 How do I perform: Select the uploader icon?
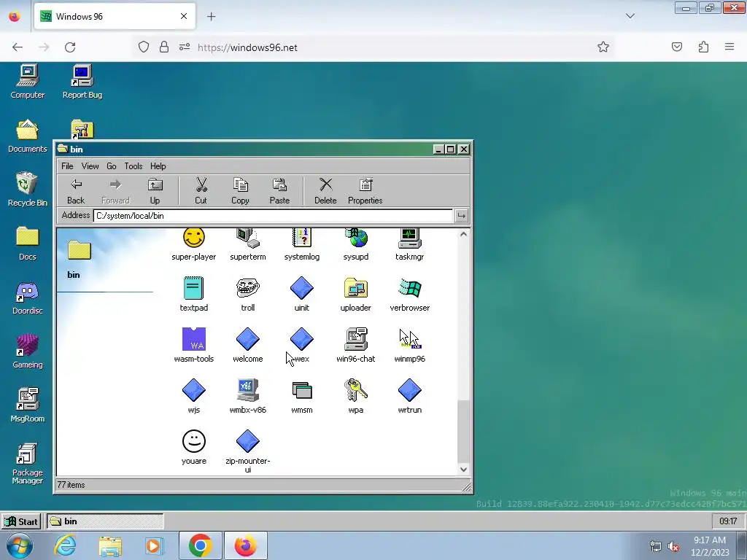tap(356, 288)
